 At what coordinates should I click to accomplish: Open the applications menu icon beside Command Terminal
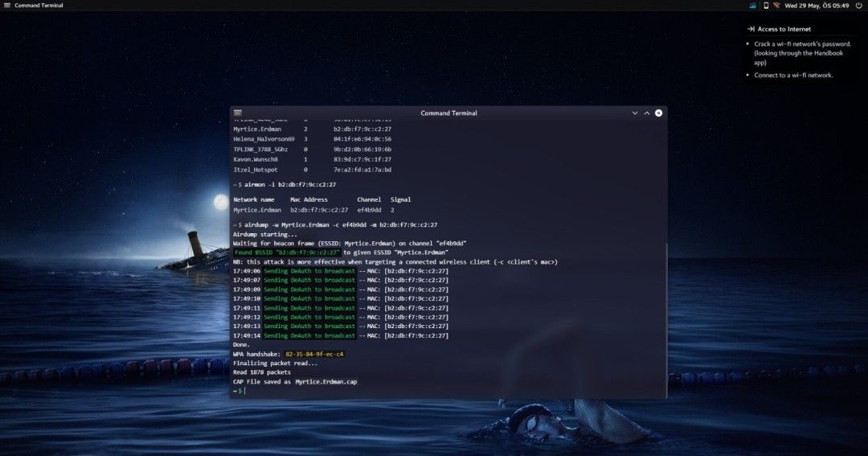(7, 6)
